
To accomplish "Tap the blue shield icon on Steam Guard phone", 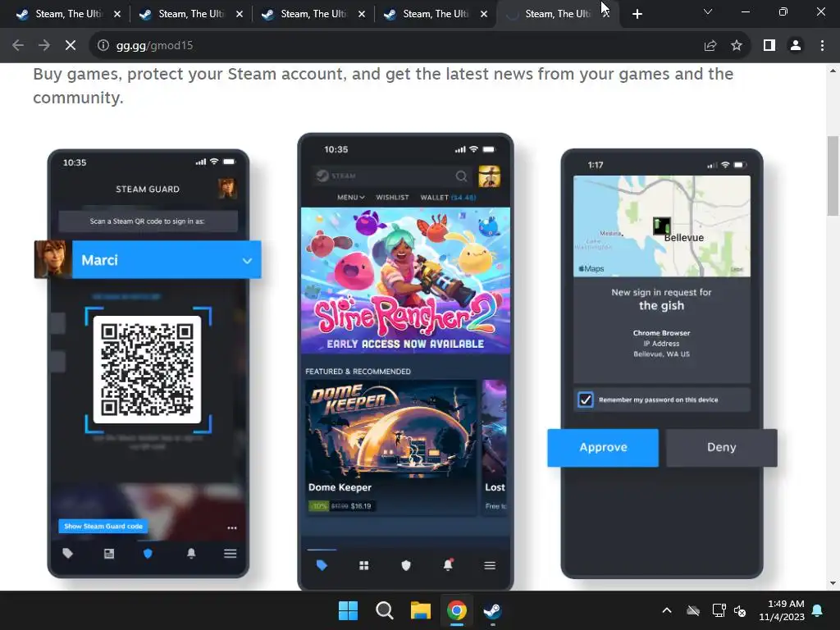I will coord(148,554).
